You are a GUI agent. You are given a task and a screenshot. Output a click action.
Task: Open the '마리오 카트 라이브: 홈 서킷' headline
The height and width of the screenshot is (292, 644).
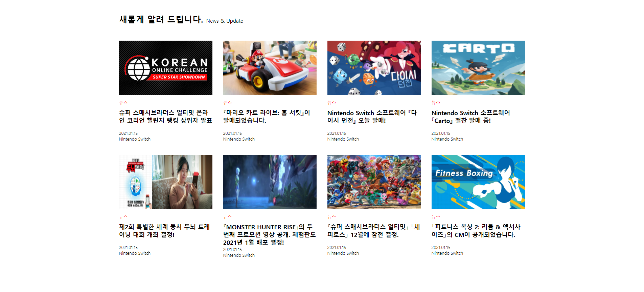click(x=267, y=117)
